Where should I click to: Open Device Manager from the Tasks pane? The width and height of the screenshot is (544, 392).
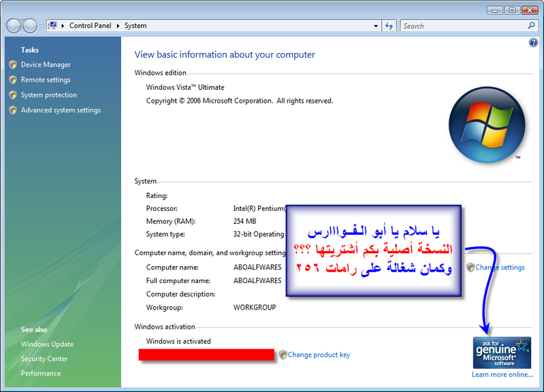[x=46, y=65]
